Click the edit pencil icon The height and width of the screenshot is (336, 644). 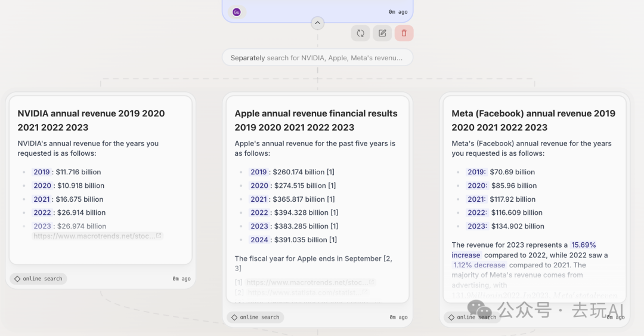pyautogui.click(x=382, y=33)
